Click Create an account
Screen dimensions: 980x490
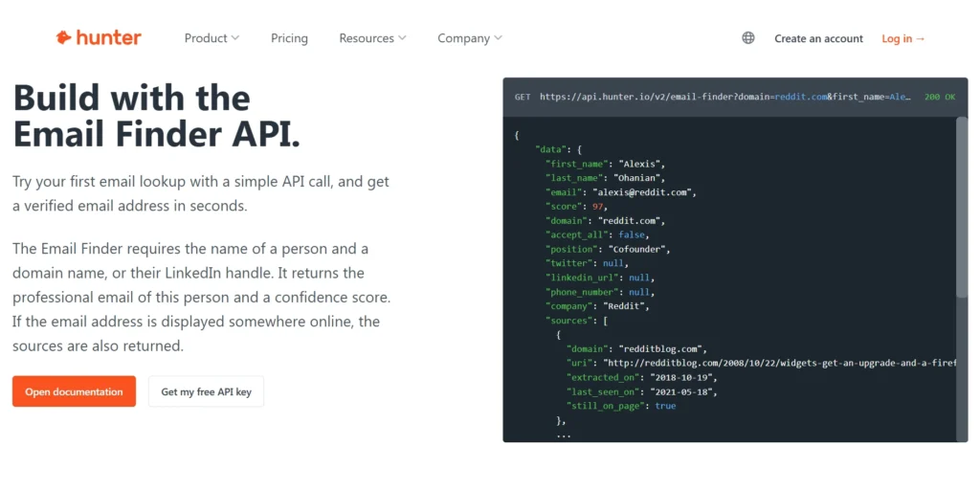(819, 38)
